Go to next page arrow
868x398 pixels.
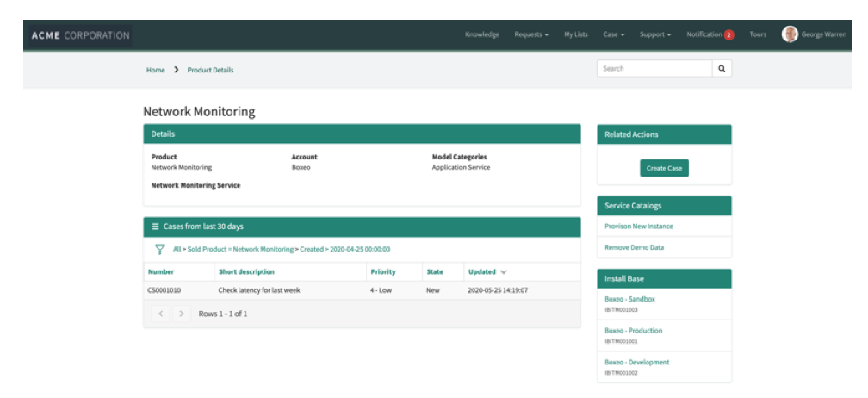181,314
